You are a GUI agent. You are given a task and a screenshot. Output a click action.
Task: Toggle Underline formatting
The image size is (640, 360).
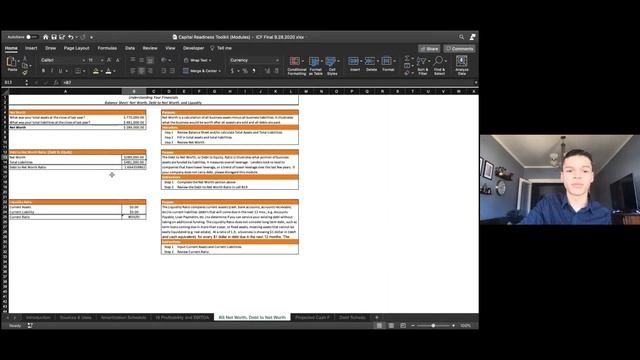point(60,71)
